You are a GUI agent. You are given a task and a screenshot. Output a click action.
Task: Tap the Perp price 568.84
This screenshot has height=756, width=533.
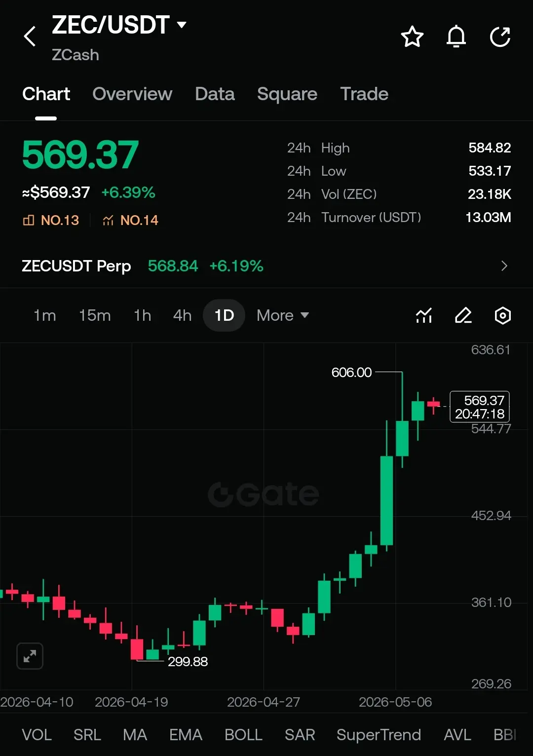coord(173,266)
